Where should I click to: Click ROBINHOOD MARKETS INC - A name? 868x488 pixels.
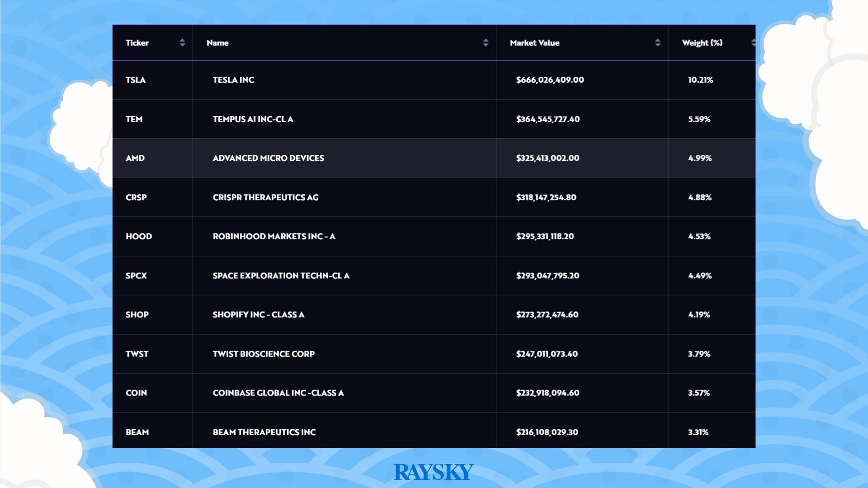tap(274, 236)
